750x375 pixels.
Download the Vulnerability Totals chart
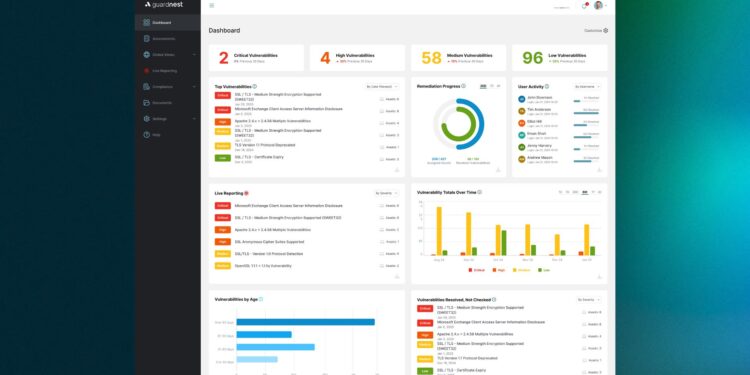pyautogui.click(x=599, y=276)
